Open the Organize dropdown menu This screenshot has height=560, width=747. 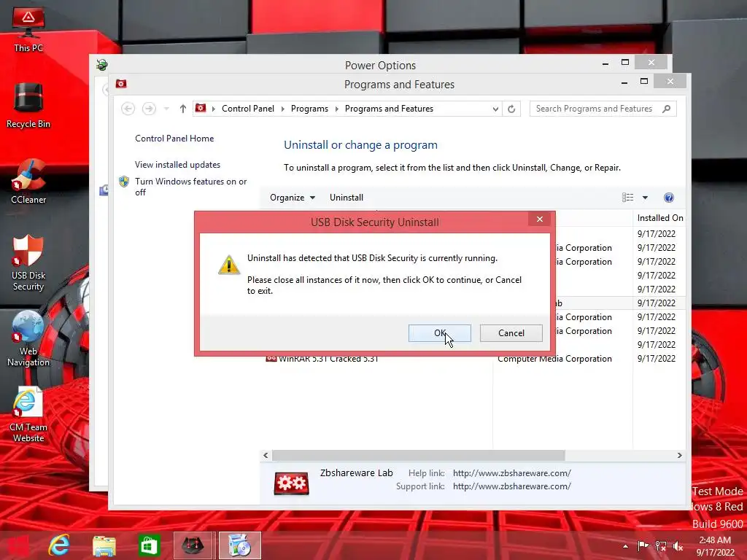[x=292, y=198]
